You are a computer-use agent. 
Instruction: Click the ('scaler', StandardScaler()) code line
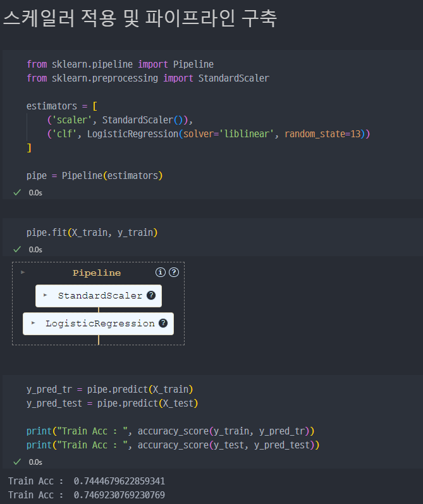120,120
